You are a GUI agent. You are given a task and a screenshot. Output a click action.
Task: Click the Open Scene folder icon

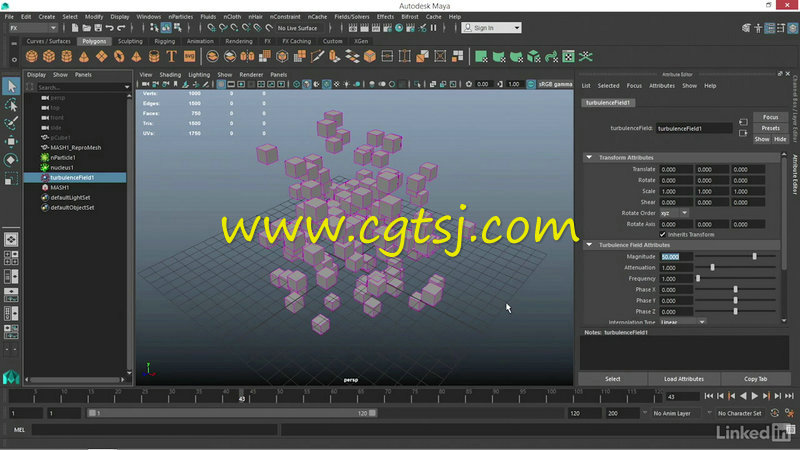coord(86,28)
